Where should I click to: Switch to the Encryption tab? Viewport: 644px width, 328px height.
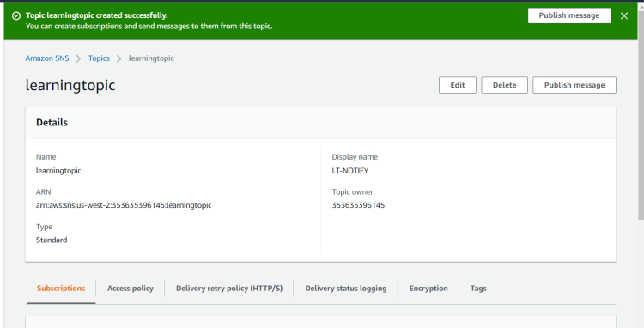click(x=428, y=289)
